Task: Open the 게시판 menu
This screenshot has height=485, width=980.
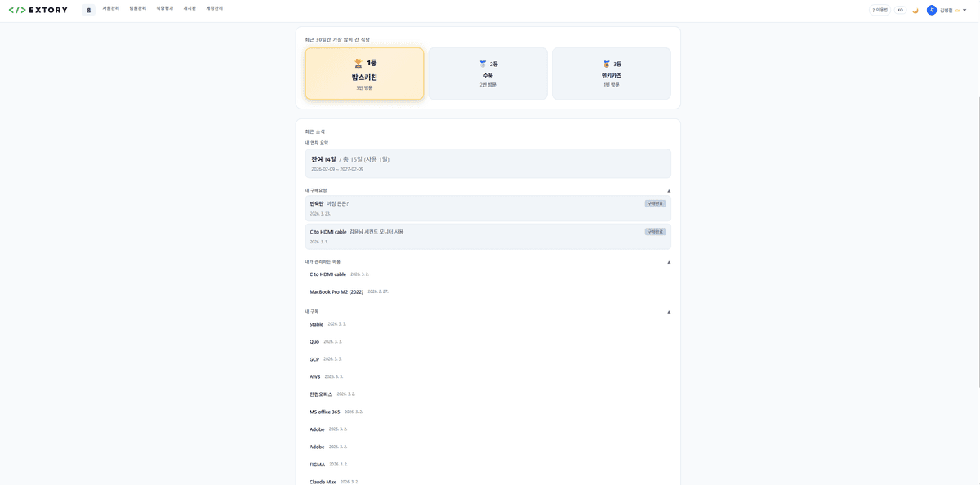Action: 189,8
